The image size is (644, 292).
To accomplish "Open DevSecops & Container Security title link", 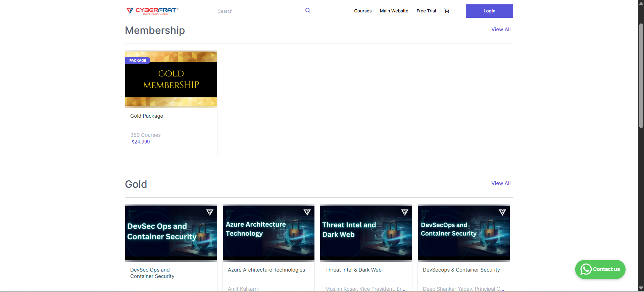I will [x=461, y=270].
